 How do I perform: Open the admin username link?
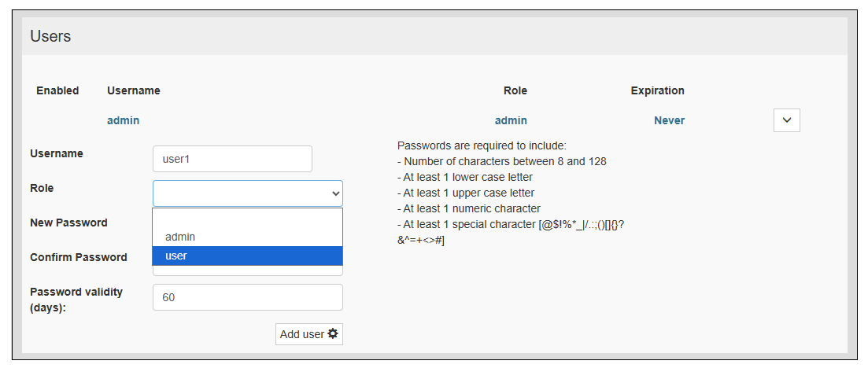click(x=124, y=120)
